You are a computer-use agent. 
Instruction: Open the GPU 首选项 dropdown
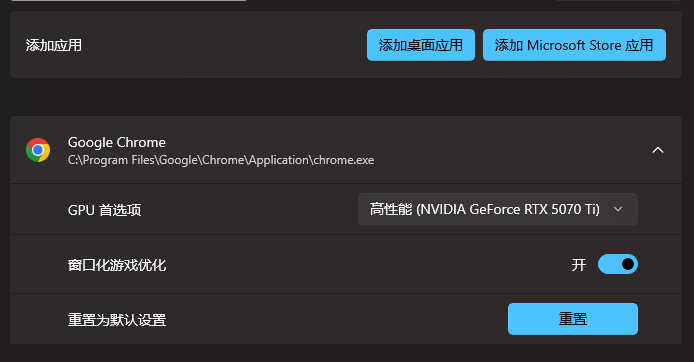tap(497, 209)
